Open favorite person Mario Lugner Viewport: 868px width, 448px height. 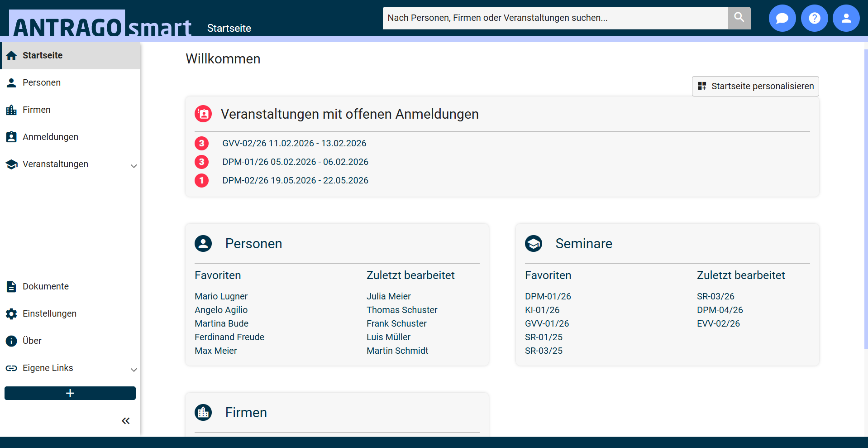221,296
